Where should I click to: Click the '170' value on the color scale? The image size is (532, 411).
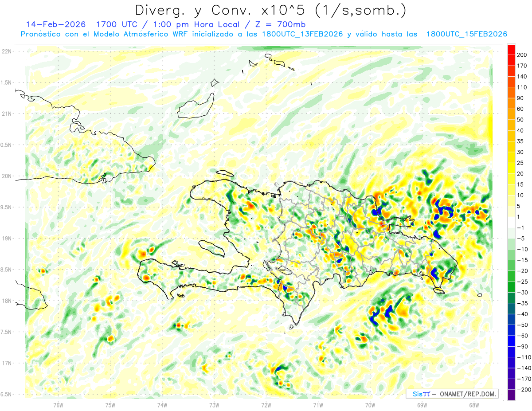[523, 66]
